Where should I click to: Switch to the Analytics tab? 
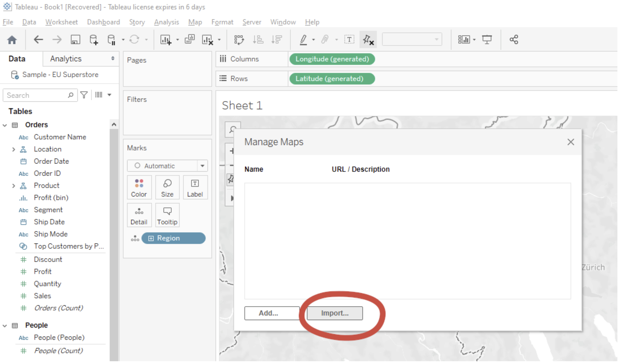coord(66,59)
